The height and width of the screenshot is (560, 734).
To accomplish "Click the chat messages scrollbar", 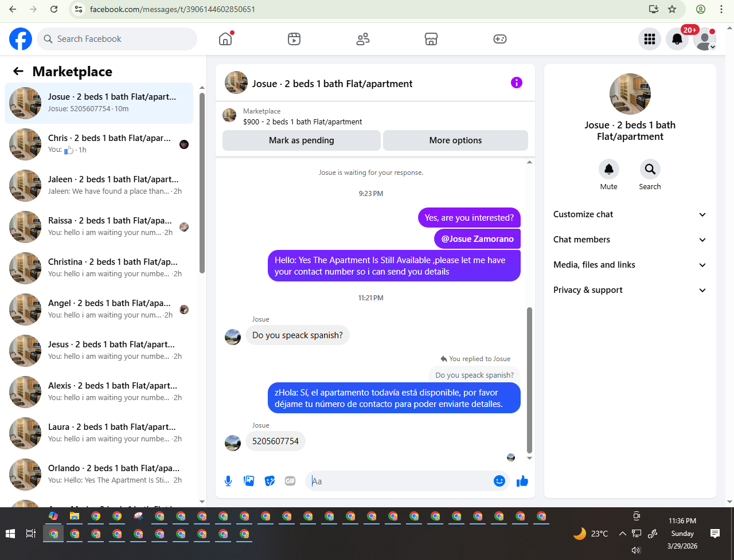I will (x=529, y=380).
